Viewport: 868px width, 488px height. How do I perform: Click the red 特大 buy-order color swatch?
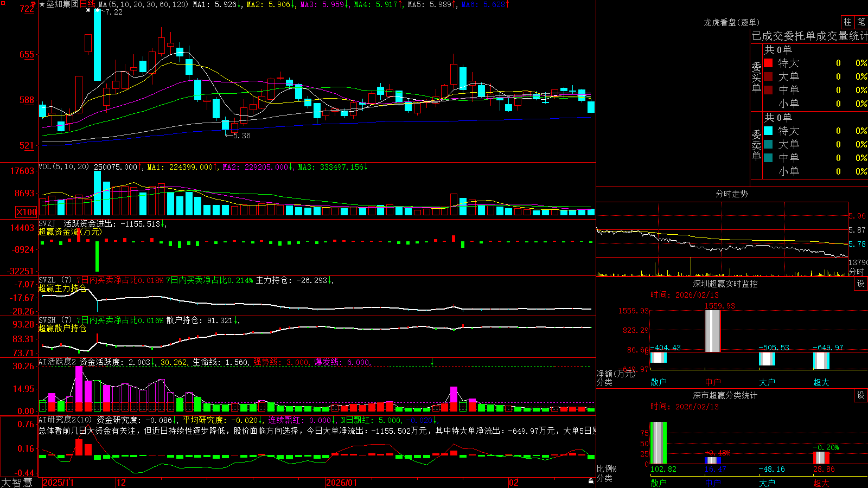768,63
